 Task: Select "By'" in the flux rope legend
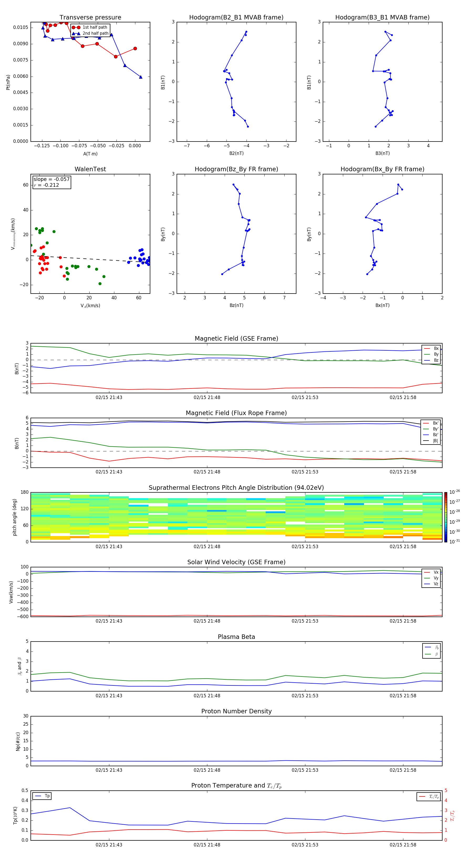(x=431, y=429)
